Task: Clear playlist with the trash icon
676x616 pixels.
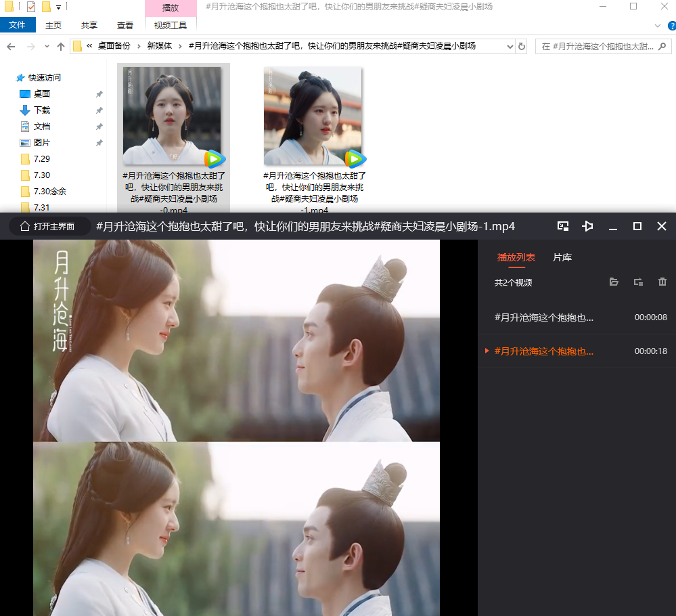Action: (x=662, y=282)
